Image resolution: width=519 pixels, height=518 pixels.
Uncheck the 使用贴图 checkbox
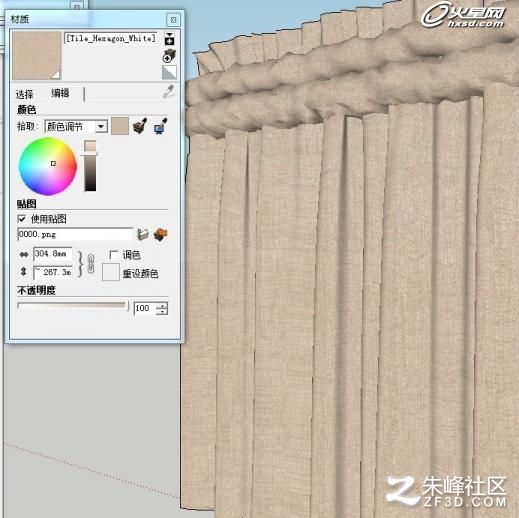coord(22,219)
